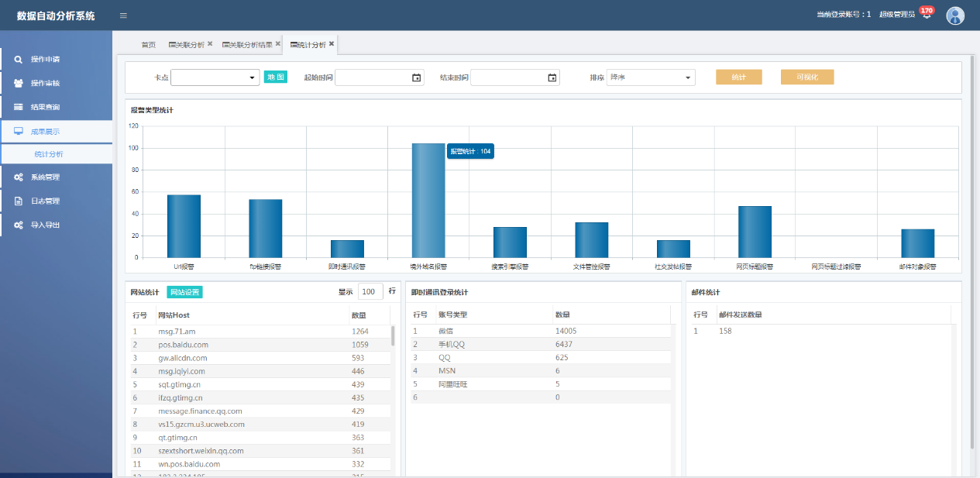Close the 关联分析结果 tab

tap(278, 44)
